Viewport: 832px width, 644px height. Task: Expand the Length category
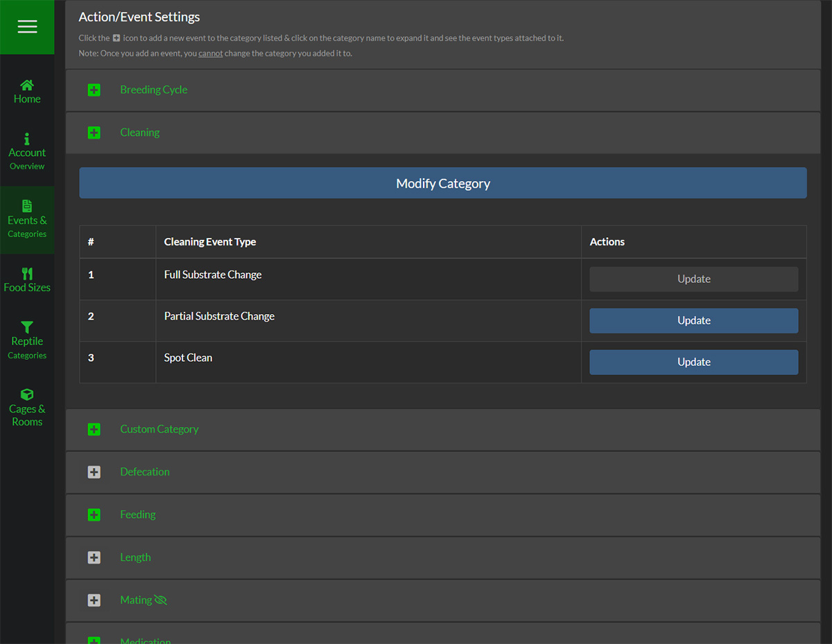135,557
